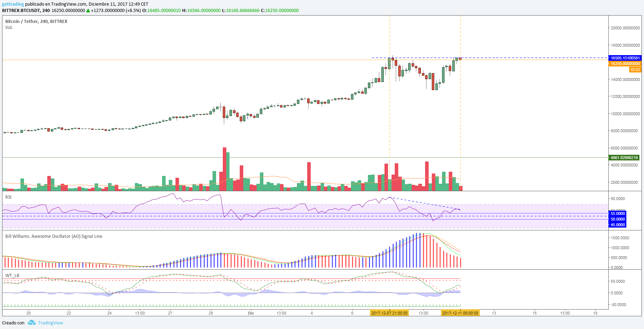Click the Awesome Oscillator (AO) Signal Line label
The image size is (644, 329).
click(x=54, y=236)
